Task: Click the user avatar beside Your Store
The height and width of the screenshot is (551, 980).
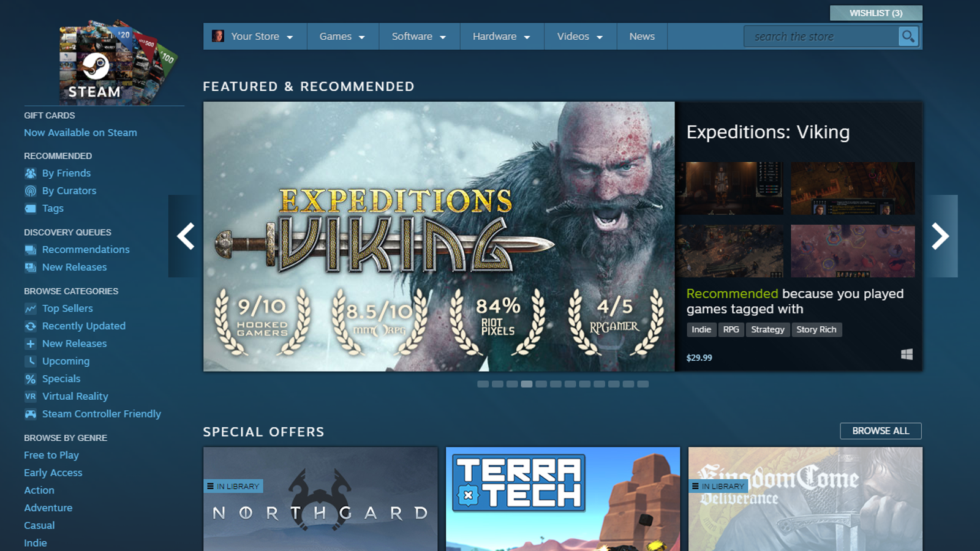Action: tap(217, 36)
